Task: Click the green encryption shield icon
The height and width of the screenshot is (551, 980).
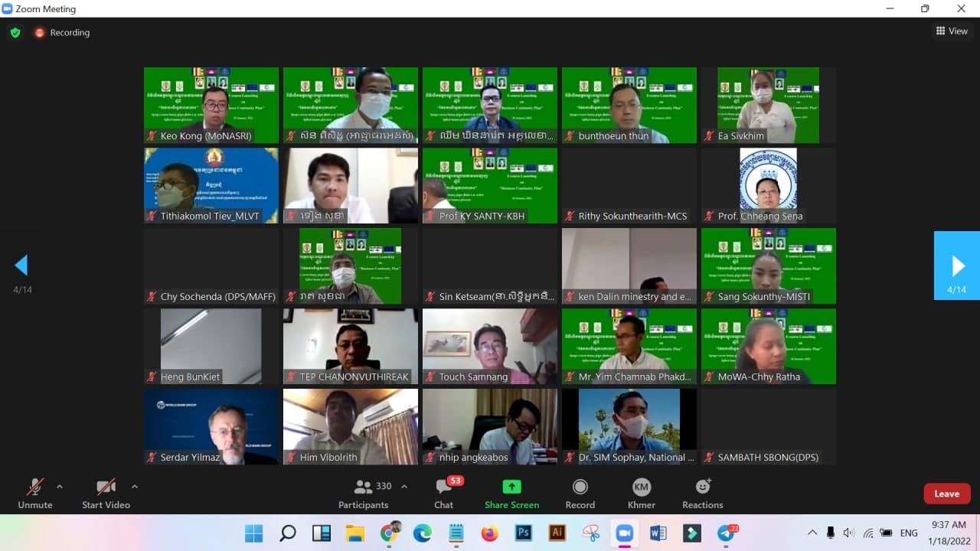Action: point(15,33)
